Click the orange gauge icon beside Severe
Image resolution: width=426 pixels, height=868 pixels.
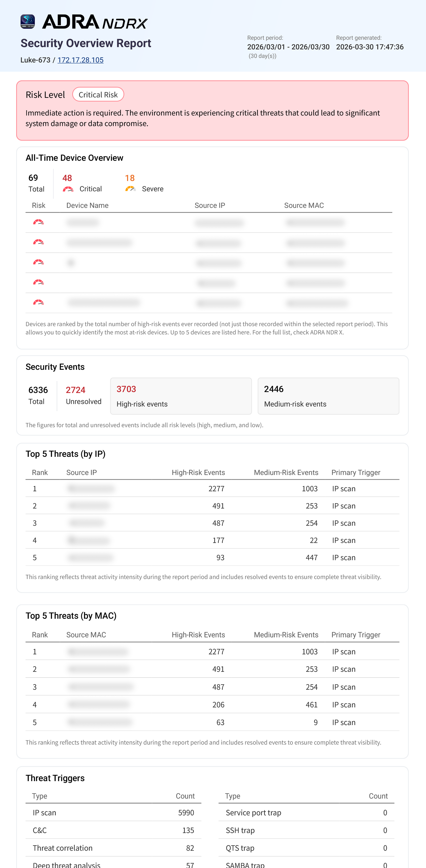(x=130, y=189)
